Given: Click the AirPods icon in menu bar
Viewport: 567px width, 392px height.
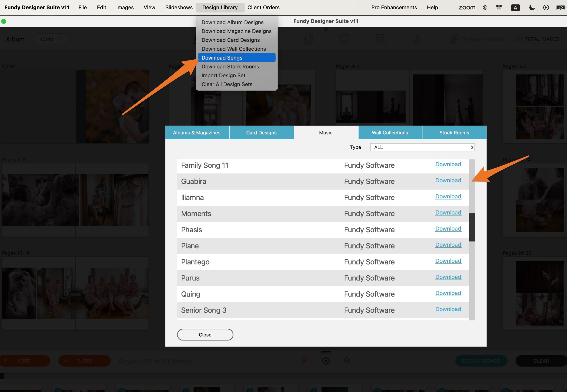Looking at the screenshot, I should pyautogui.click(x=499, y=8).
